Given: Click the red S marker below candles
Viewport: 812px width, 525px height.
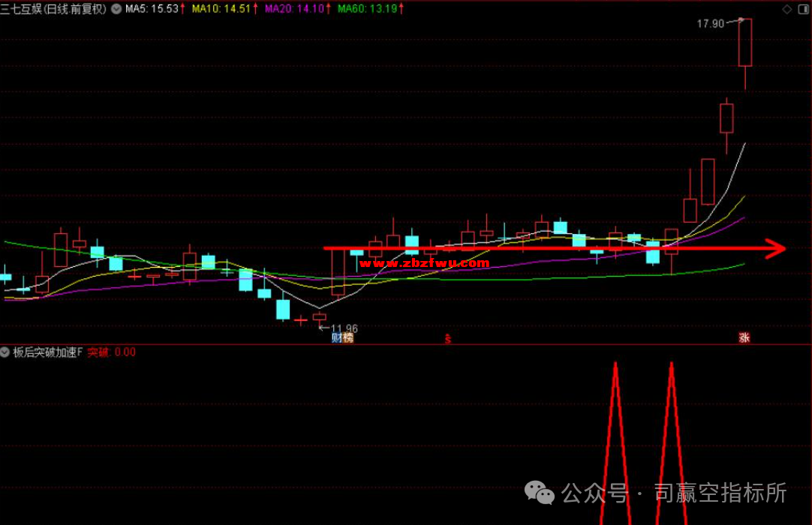Looking at the screenshot, I should [x=448, y=338].
